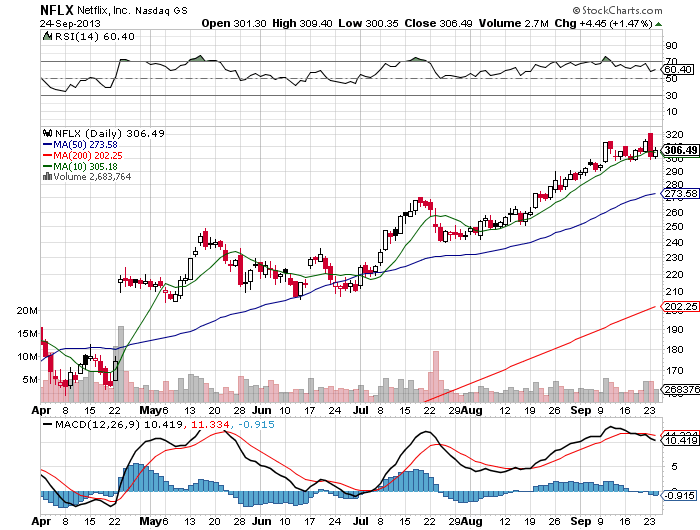The width and height of the screenshot is (700, 530).
Task: Click the NFLX ticker symbol title
Action: (x=57, y=10)
